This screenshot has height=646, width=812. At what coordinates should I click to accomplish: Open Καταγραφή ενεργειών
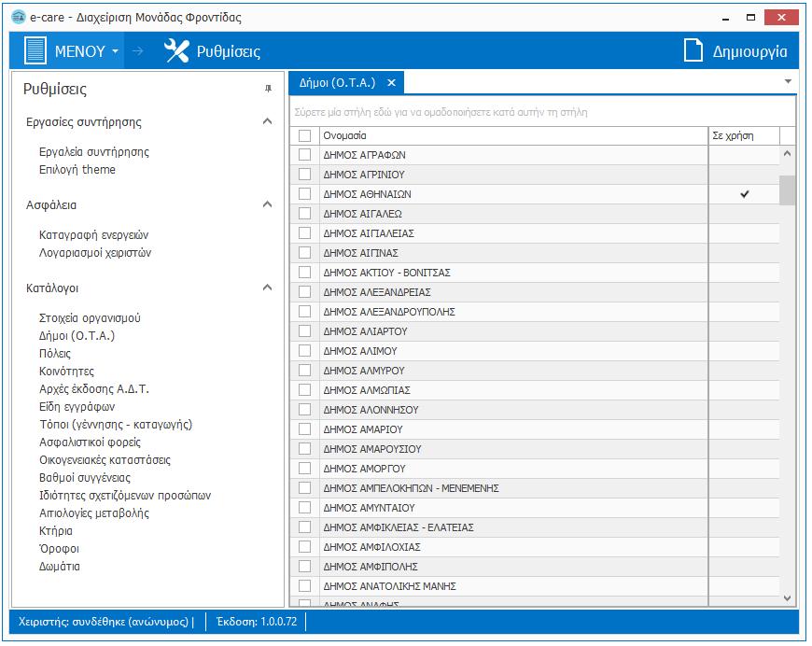tap(93, 234)
